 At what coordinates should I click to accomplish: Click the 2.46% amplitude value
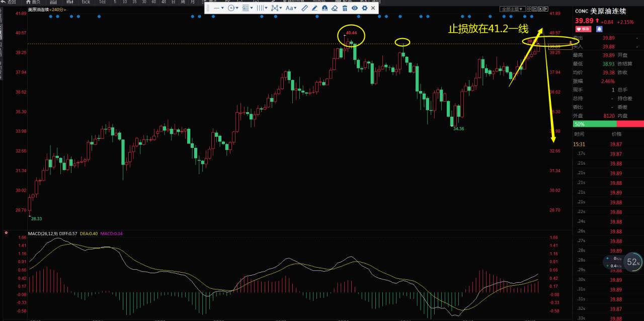click(608, 81)
